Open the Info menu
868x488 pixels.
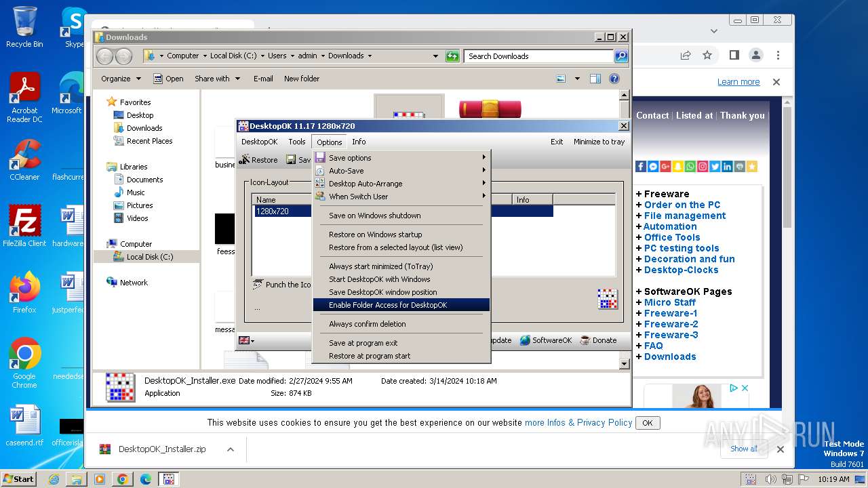coord(359,142)
